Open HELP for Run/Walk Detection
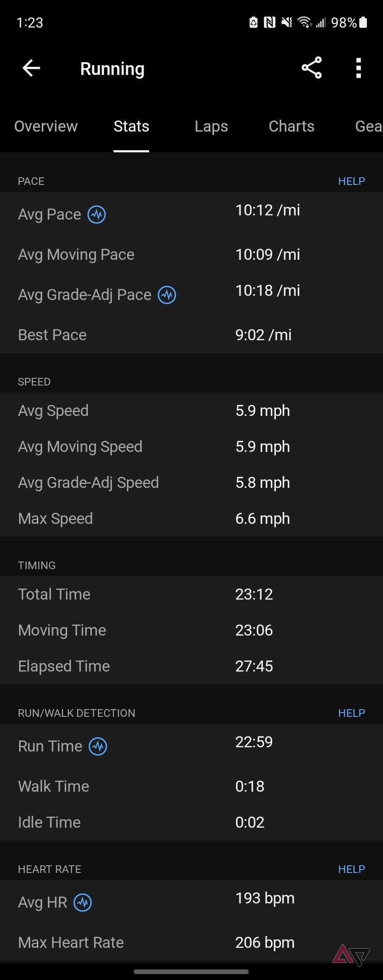The image size is (383, 980). (x=351, y=713)
